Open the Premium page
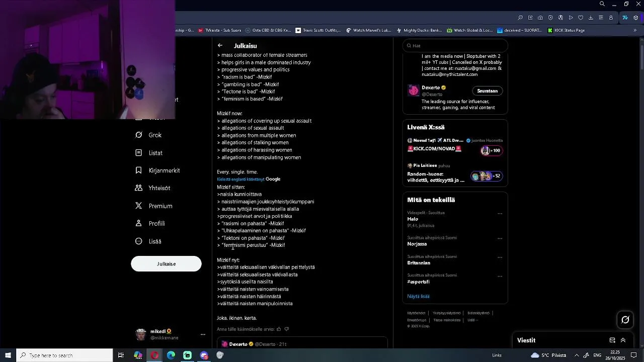This screenshot has height=362, width=644. click(153, 206)
